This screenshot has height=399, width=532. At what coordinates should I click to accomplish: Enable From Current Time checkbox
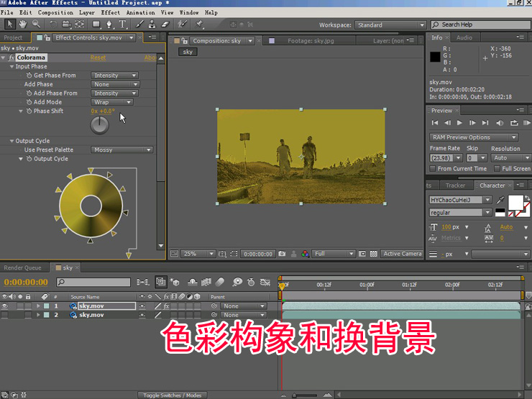pos(432,168)
